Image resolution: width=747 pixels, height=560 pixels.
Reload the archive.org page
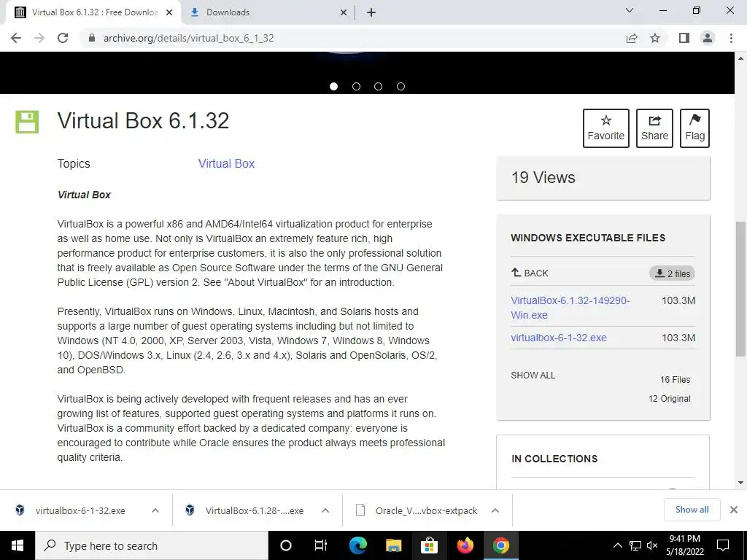[63, 38]
